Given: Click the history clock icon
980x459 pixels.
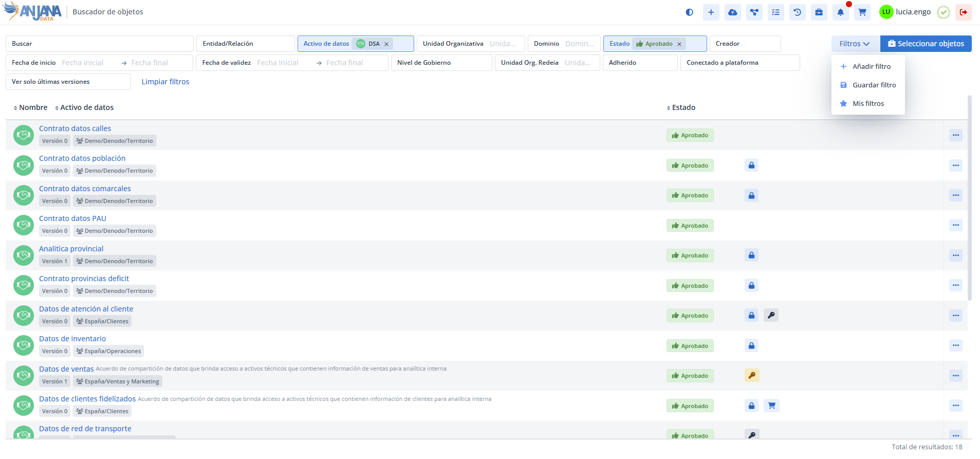Looking at the screenshot, I should coord(797,12).
